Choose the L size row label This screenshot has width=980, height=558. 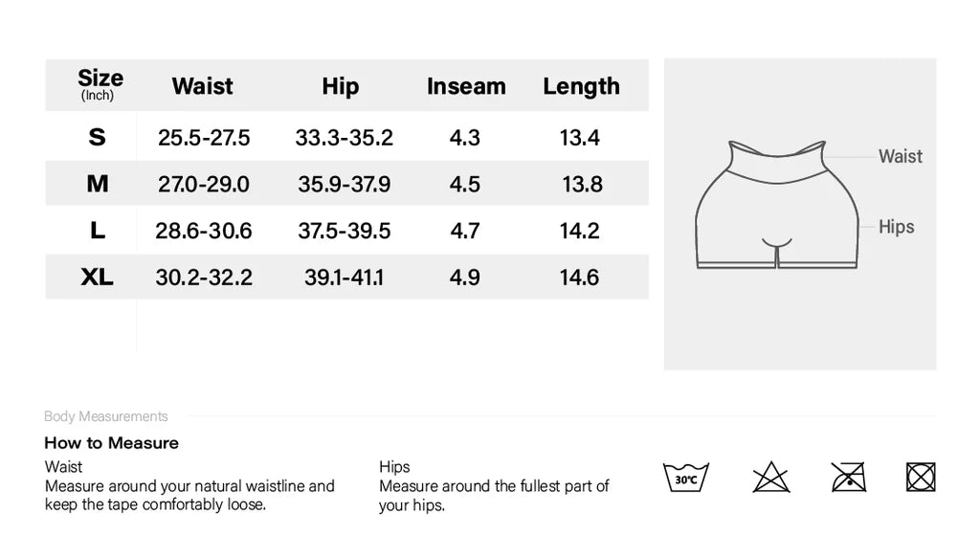(98, 231)
